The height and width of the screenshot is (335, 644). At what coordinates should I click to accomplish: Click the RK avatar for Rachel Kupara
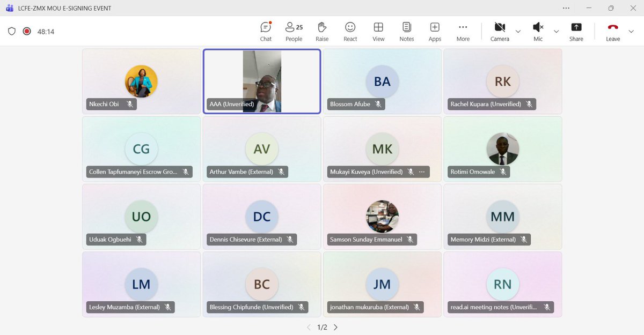click(503, 81)
